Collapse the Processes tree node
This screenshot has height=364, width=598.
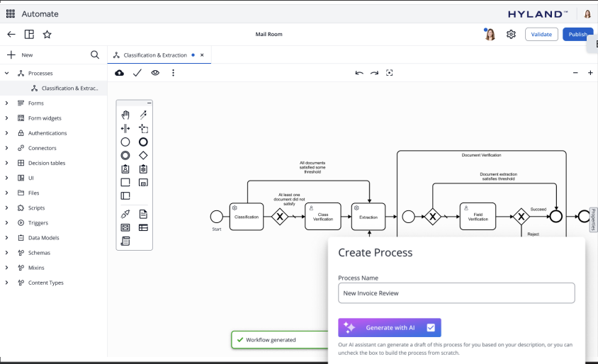point(7,73)
